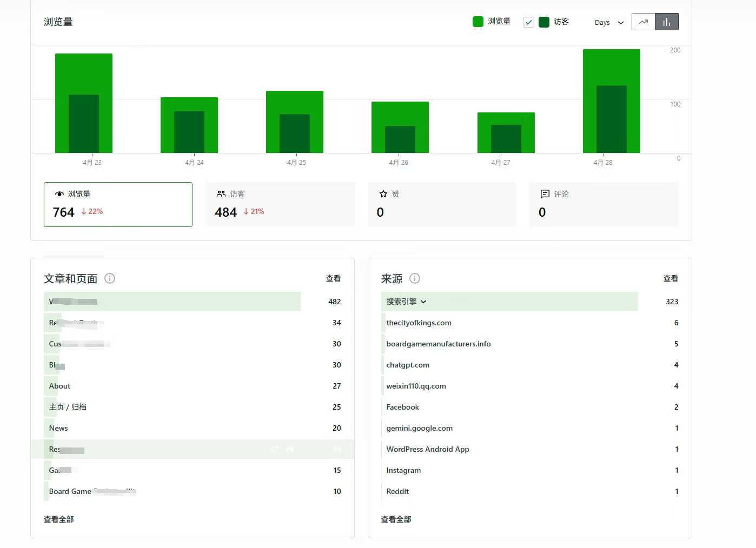
Task: Click the visitors icon in 访客 card
Action: (221, 194)
